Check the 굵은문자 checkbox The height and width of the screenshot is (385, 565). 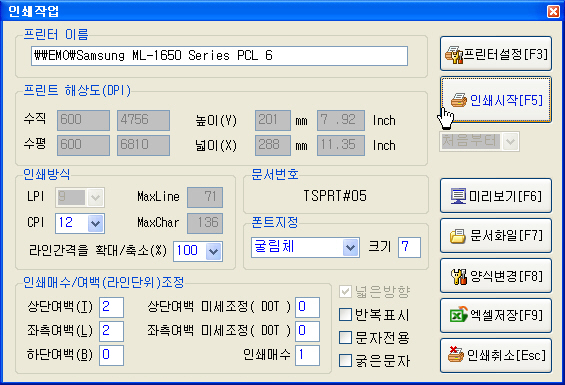[x=346, y=360]
